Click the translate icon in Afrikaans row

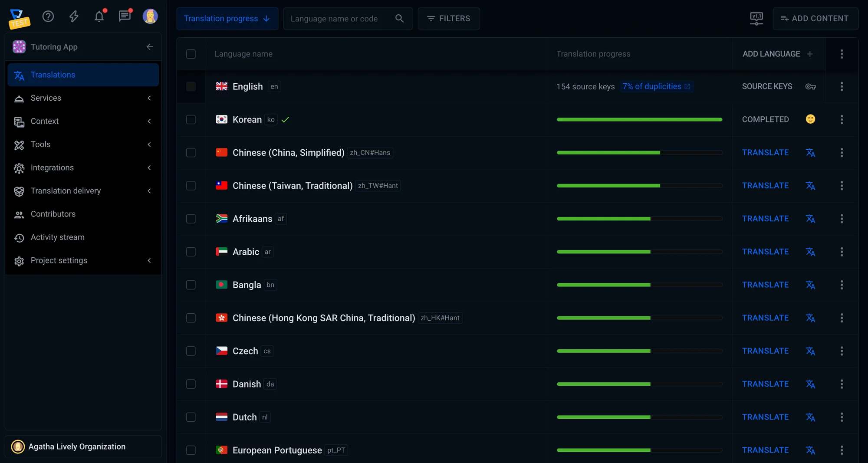pos(810,219)
